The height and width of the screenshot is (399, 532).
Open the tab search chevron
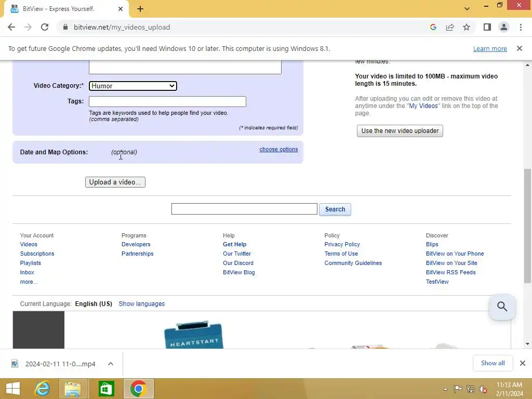(467, 9)
